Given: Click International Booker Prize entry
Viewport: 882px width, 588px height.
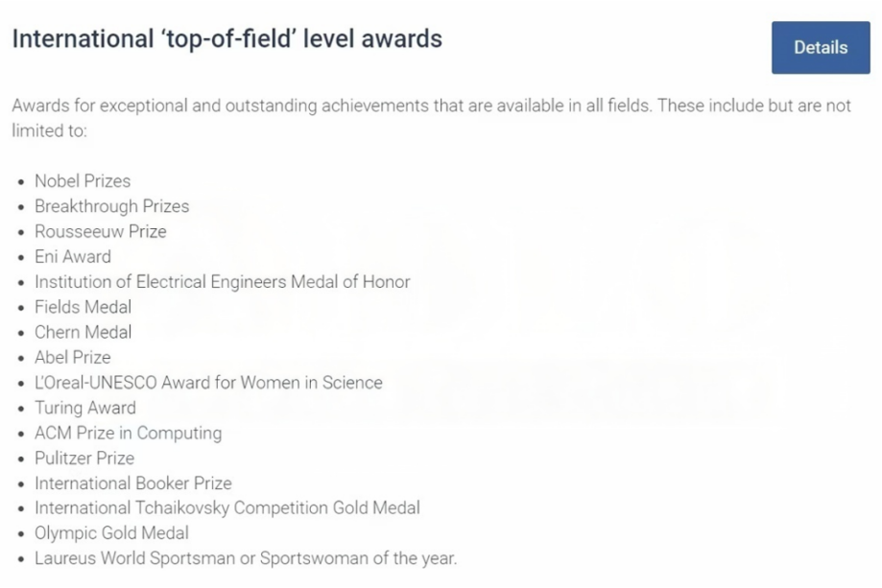Looking at the screenshot, I should (x=133, y=483).
